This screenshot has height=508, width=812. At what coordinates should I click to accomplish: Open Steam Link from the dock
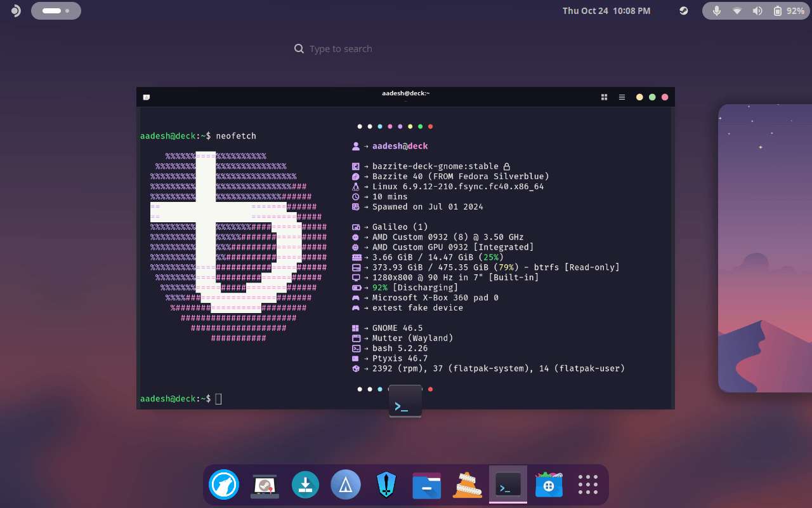coord(265,485)
